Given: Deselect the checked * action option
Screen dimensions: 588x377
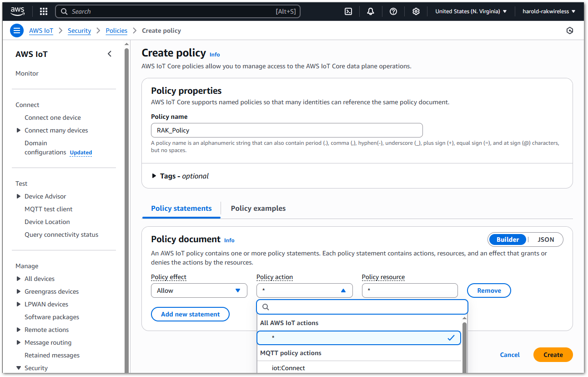Looking at the screenshot, I should click(358, 337).
